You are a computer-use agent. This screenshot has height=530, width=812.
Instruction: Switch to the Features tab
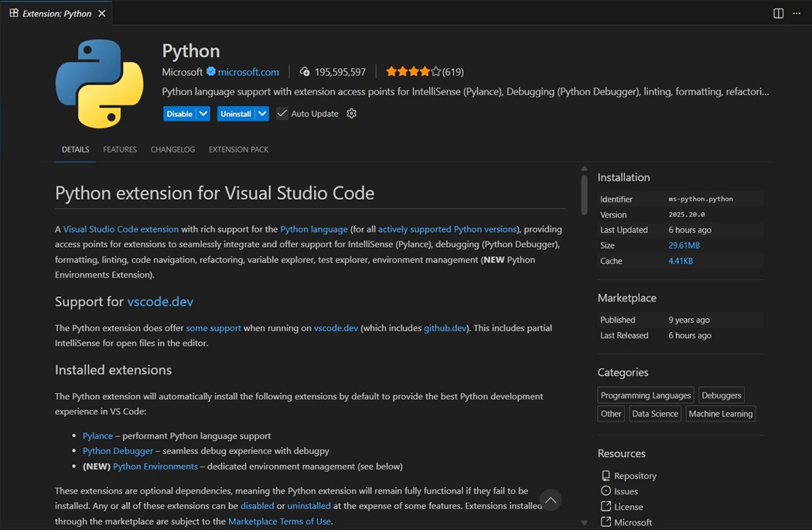tap(120, 149)
